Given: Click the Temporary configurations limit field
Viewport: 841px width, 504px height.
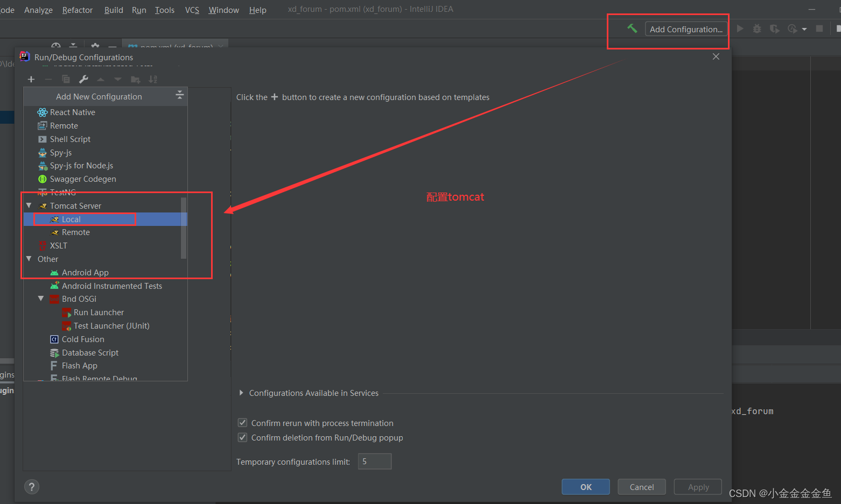Looking at the screenshot, I should [375, 462].
